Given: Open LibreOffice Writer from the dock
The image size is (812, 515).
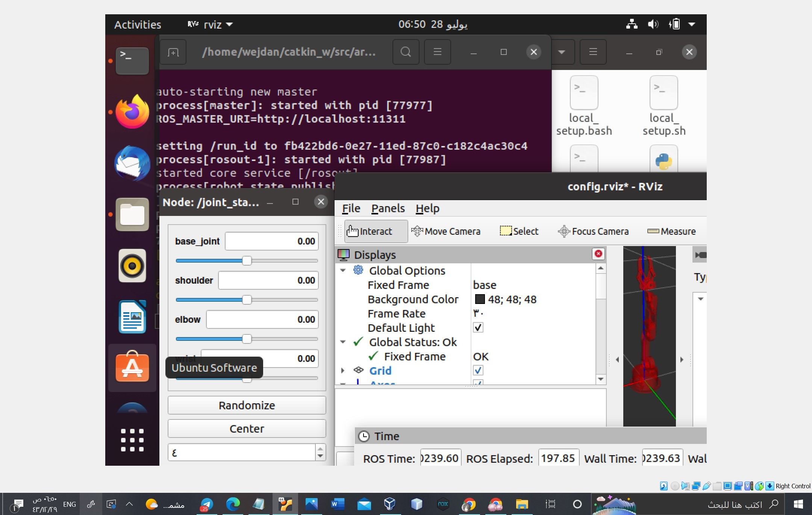Looking at the screenshot, I should point(132,317).
